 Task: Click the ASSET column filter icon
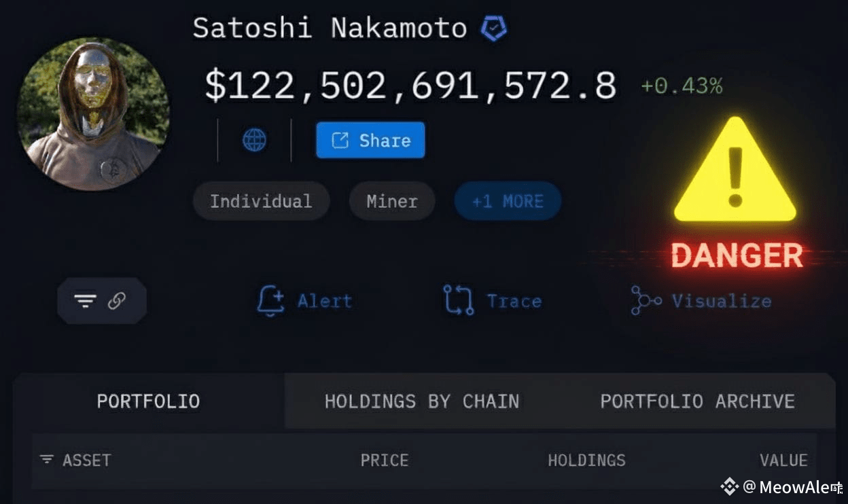(x=46, y=460)
